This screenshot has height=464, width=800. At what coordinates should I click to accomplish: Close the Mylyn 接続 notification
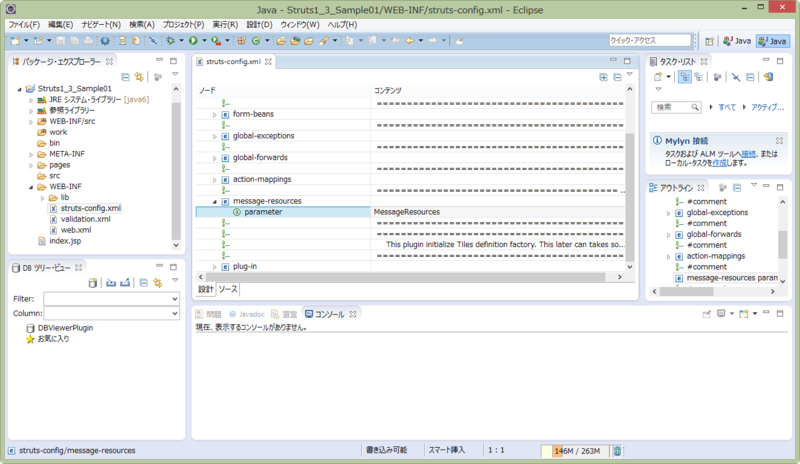(x=779, y=140)
